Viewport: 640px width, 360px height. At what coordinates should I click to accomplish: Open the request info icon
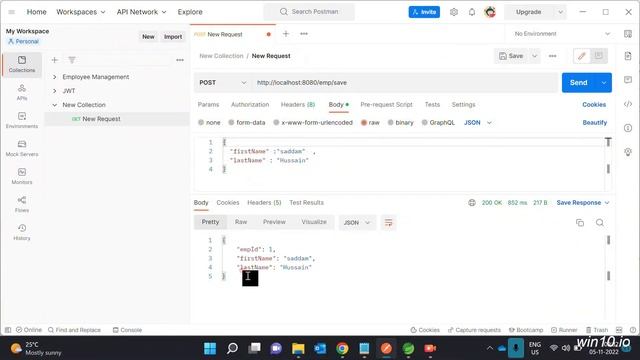[628, 128]
